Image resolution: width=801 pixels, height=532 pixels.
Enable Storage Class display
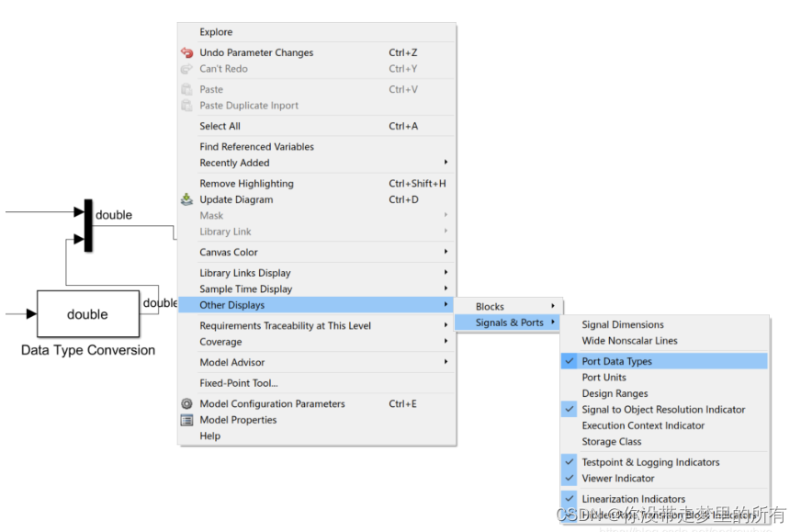click(x=665, y=442)
